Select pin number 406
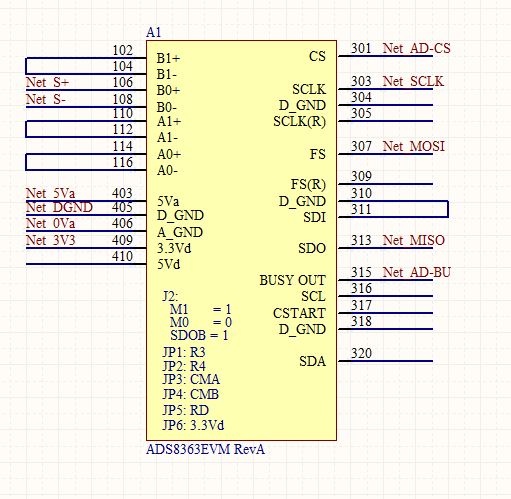511x499 pixels. pos(122,223)
